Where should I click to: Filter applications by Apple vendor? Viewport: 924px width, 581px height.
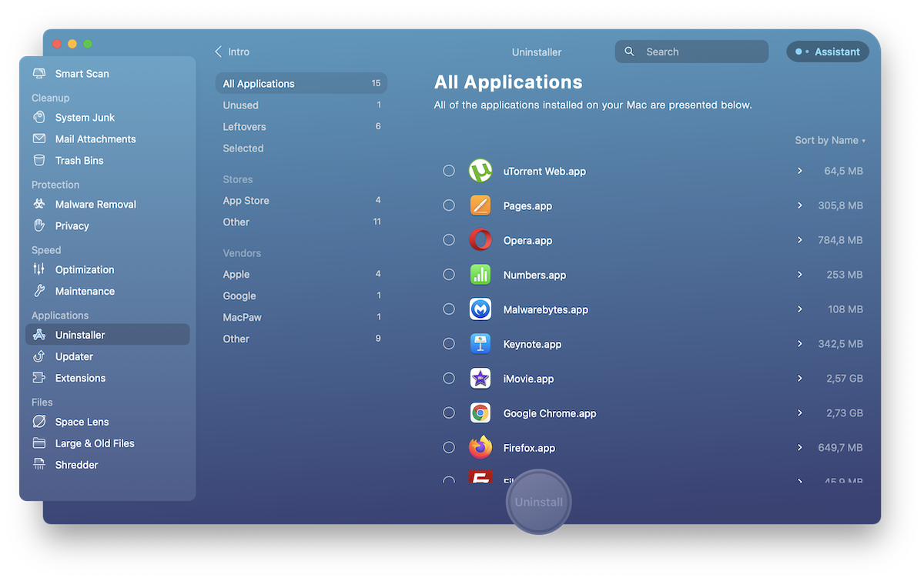pyautogui.click(x=236, y=274)
